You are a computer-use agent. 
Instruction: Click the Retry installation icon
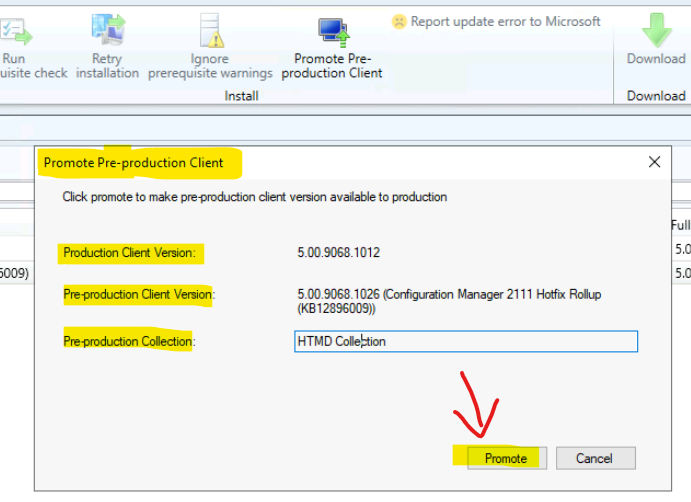108,30
